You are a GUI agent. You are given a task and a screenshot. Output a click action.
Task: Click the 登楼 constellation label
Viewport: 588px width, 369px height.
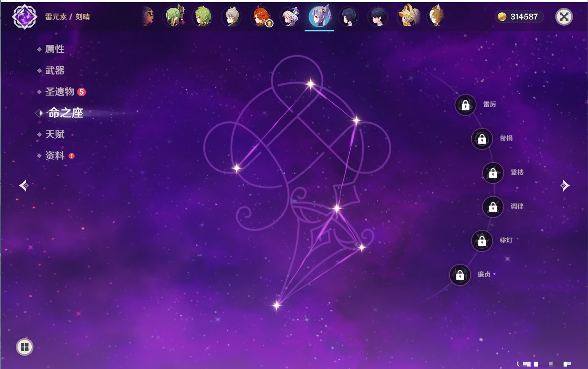pyautogui.click(x=517, y=172)
